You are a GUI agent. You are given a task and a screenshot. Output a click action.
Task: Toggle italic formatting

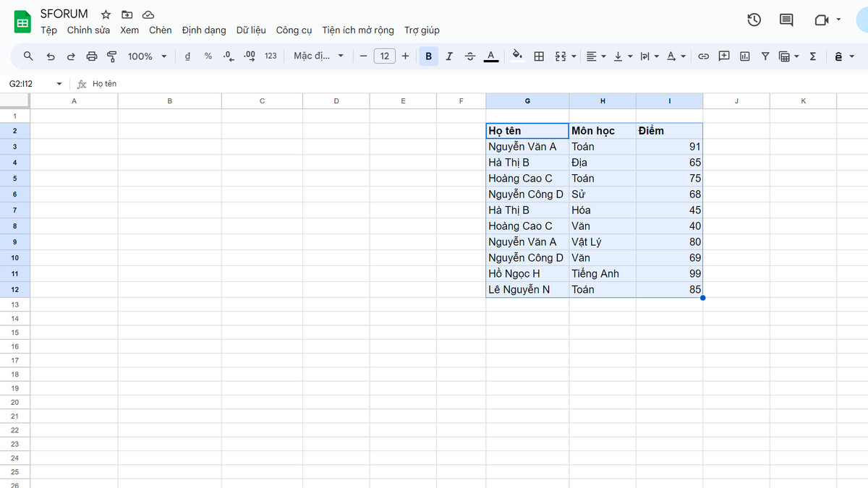click(449, 56)
